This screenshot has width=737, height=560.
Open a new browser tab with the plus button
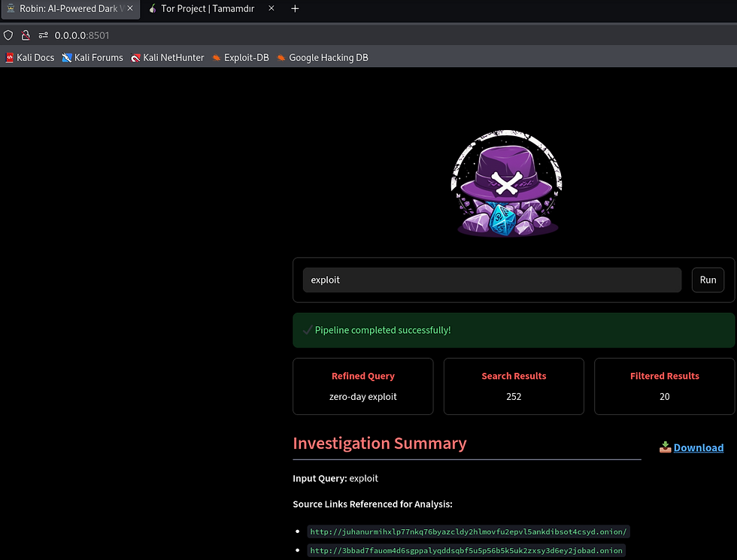click(295, 9)
